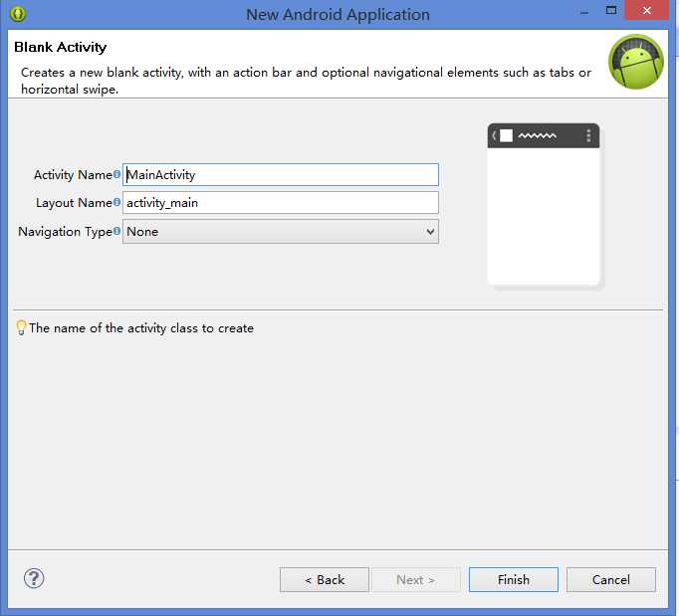The image size is (679, 616).
Task: Click the back chevron in activity preview
Action: pyautogui.click(x=494, y=135)
